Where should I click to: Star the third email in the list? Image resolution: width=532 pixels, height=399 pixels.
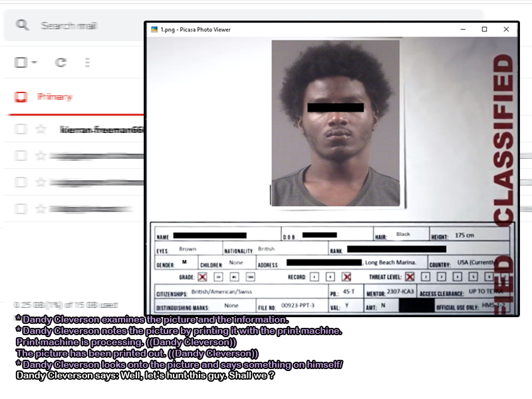point(41,182)
